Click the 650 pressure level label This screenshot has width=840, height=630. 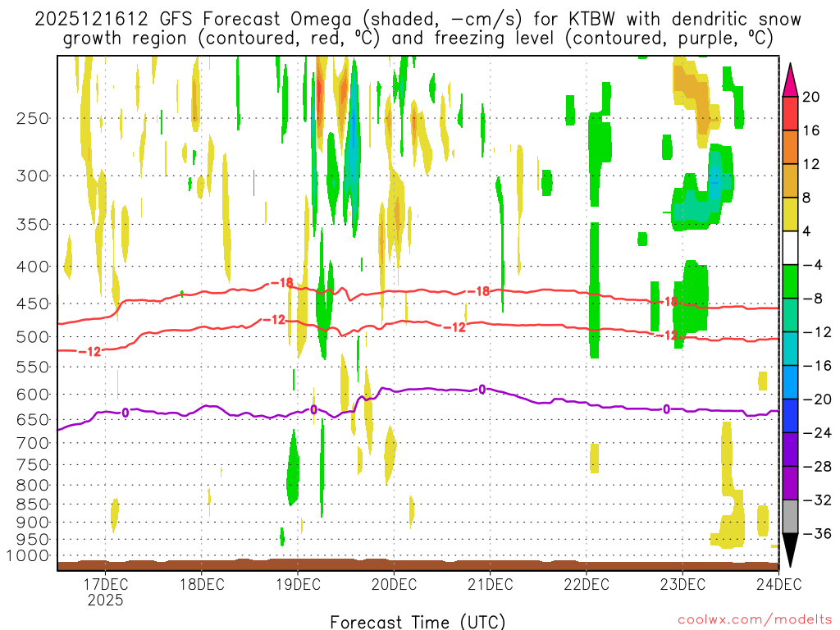[33, 419]
